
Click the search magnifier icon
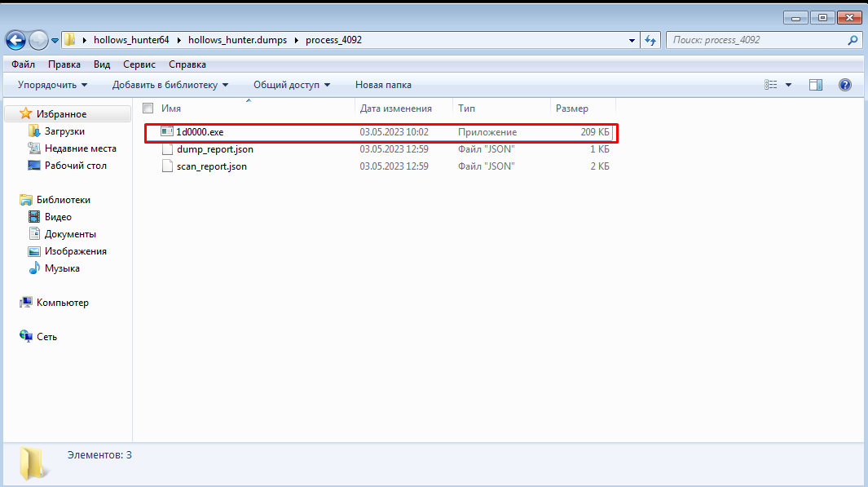click(x=853, y=40)
